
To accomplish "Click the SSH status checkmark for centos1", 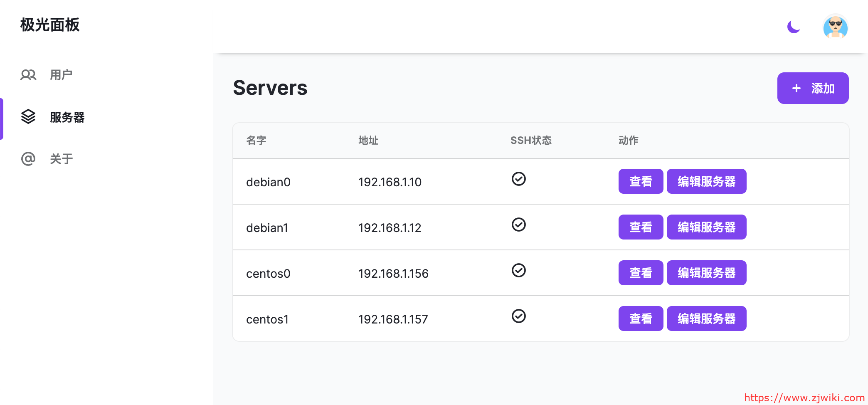I will [x=518, y=316].
